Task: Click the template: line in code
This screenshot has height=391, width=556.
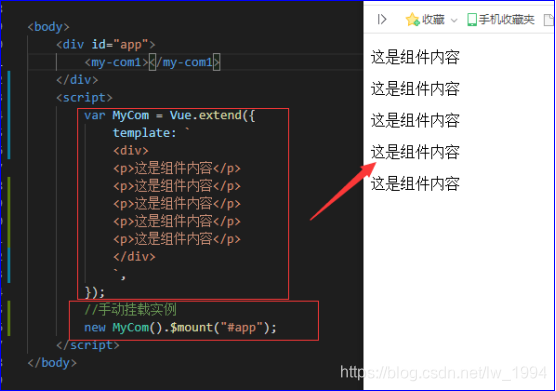Action: [x=151, y=133]
